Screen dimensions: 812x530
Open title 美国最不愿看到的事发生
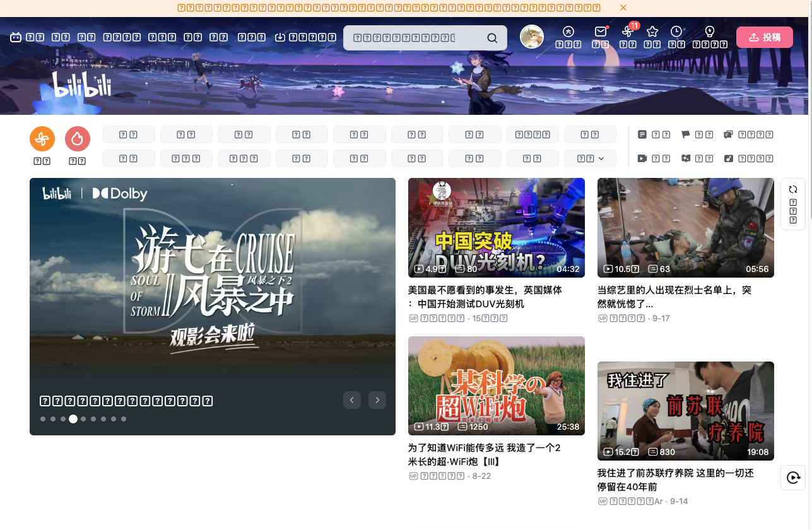485,297
